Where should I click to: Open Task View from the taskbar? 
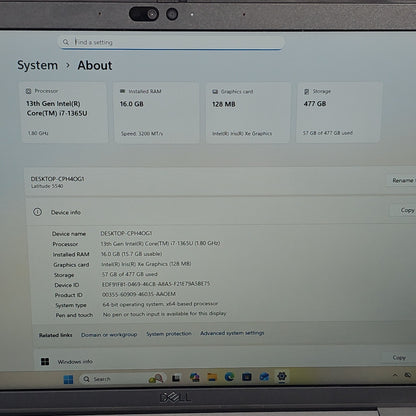[x=176, y=378]
